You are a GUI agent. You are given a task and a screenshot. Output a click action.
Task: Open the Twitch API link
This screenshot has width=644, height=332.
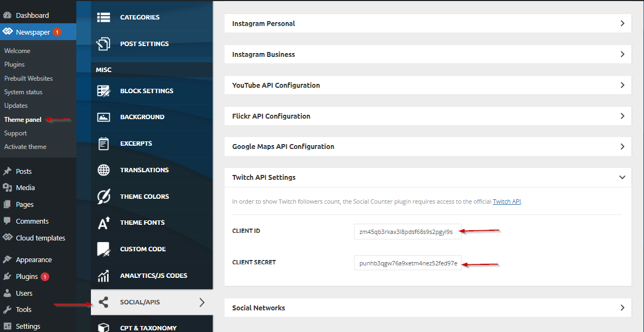pos(507,202)
